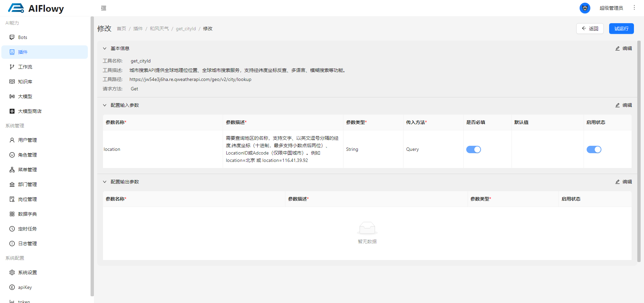Collapse the 基本信息 section
Image resolution: width=644 pixels, height=303 pixels.
click(105, 48)
